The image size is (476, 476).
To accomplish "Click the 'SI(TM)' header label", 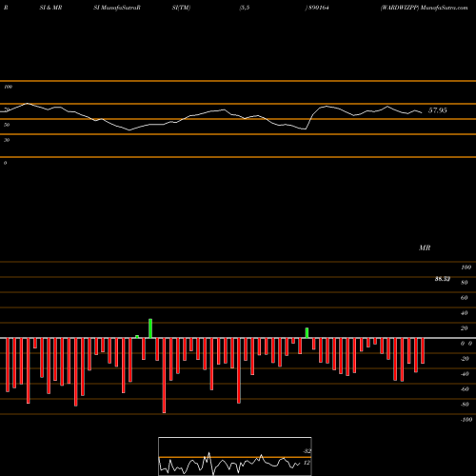I will 181,8.
